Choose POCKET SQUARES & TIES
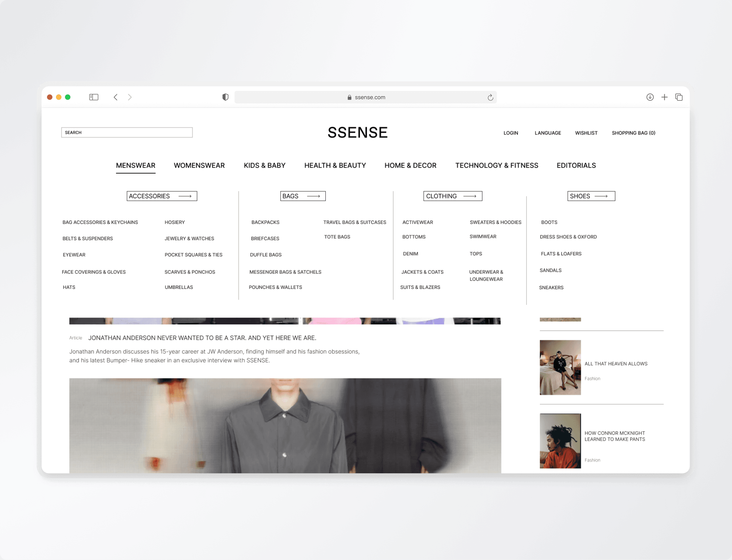The image size is (732, 560). [194, 255]
